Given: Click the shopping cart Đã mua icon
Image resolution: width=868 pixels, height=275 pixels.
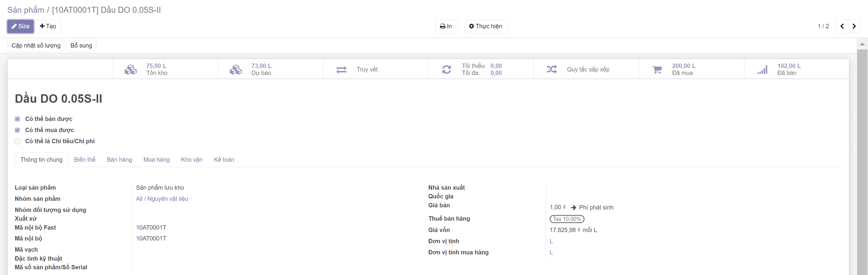Looking at the screenshot, I should click(x=657, y=70).
